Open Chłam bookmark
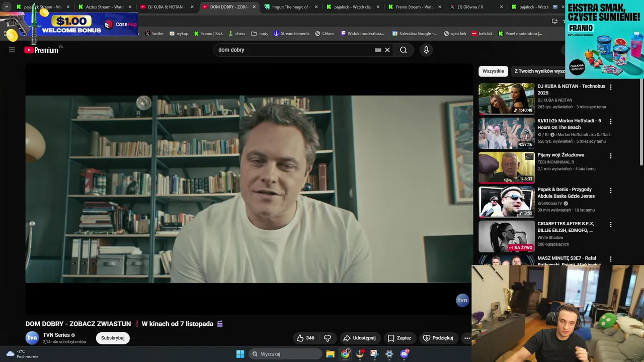 [x=325, y=34]
